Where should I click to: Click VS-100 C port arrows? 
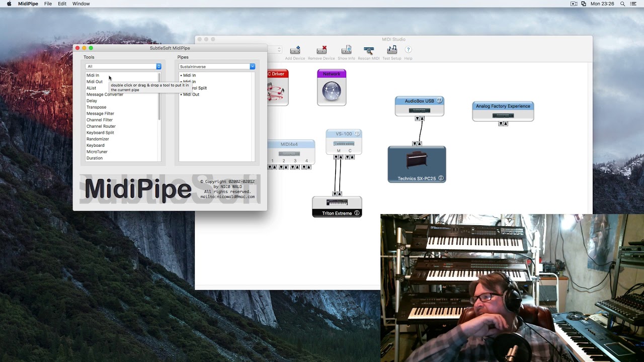coord(350,157)
